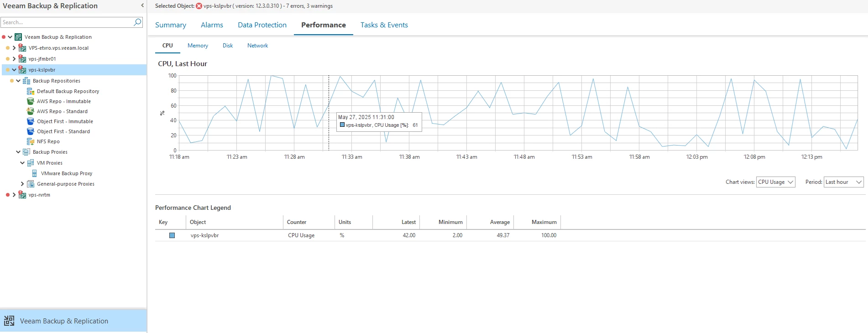Click the General-purpose Proxies icon
Viewport: 868px width, 333px height.
pyautogui.click(x=31, y=184)
